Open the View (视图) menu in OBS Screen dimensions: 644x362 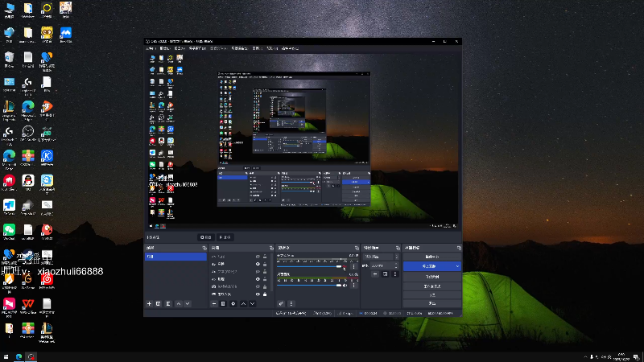pyautogui.click(x=180, y=48)
